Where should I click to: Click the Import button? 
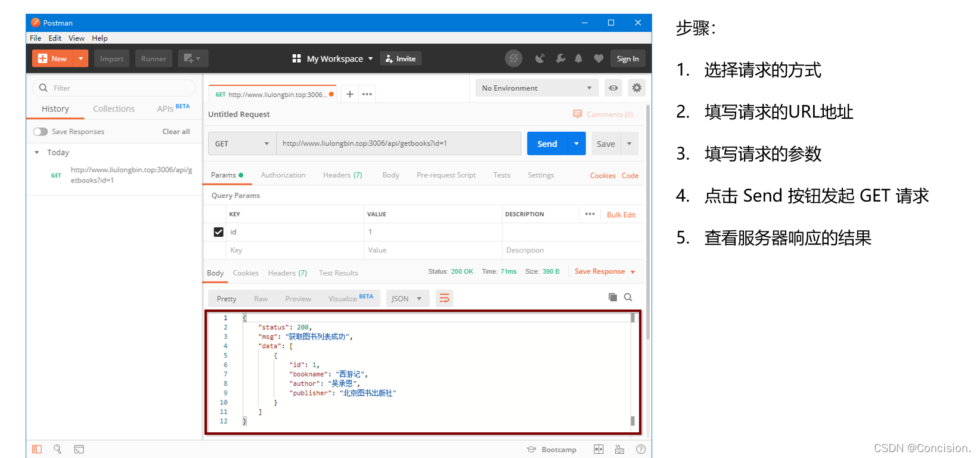tap(111, 58)
